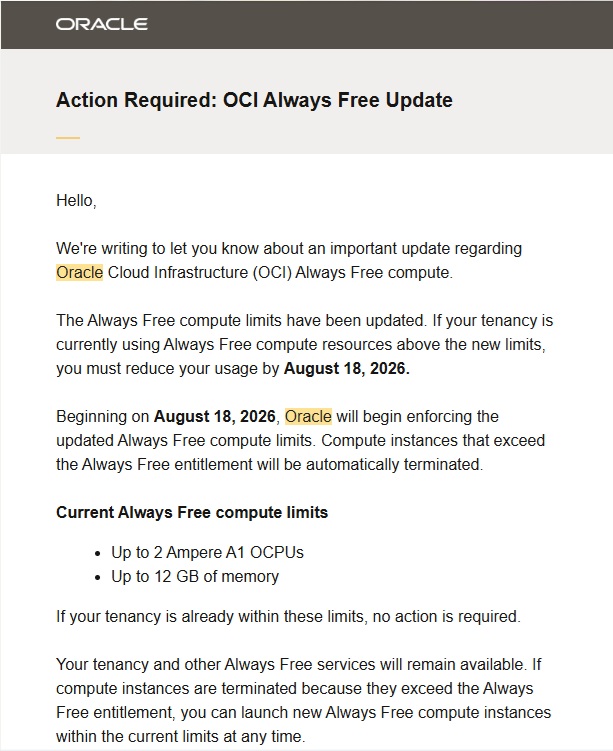
Task: Click the text "(OCI) Always Free compute"
Action: pos(352,273)
